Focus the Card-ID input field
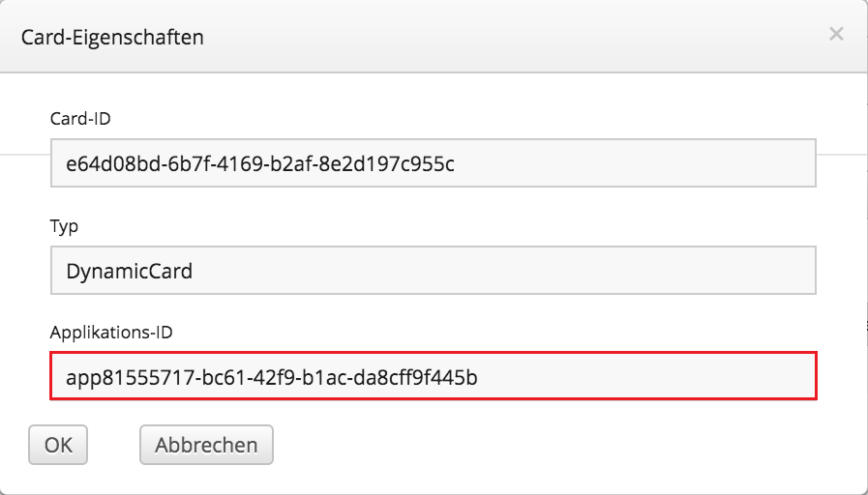868x495 pixels. (x=434, y=163)
